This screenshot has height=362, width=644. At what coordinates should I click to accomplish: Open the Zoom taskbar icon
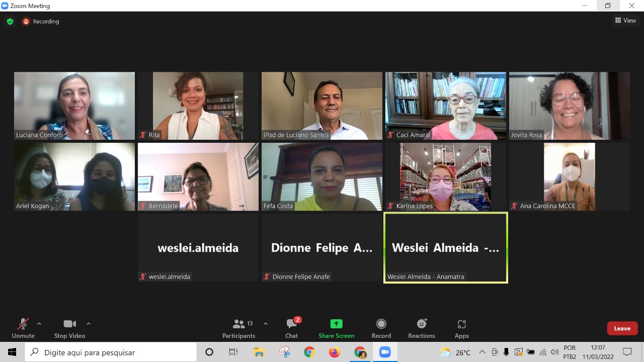tap(385, 352)
